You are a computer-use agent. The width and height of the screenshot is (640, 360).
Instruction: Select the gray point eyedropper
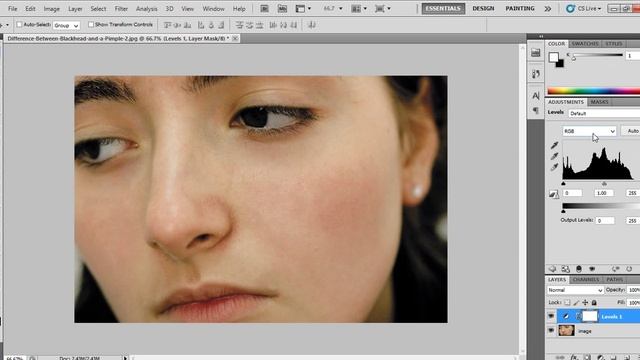(x=554, y=156)
